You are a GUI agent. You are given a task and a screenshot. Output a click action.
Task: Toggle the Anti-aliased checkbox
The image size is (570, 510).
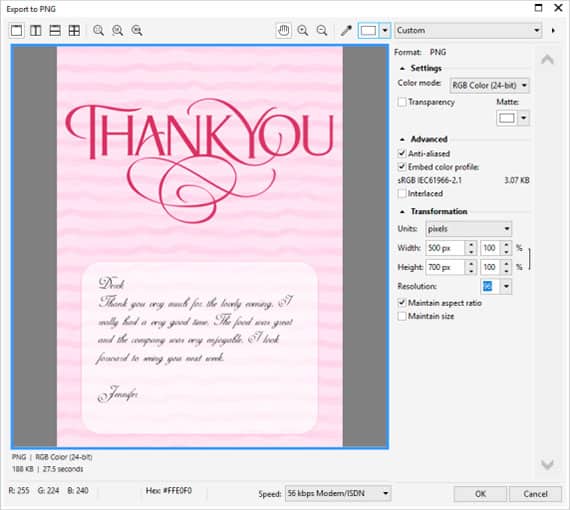click(x=402, y=153)
